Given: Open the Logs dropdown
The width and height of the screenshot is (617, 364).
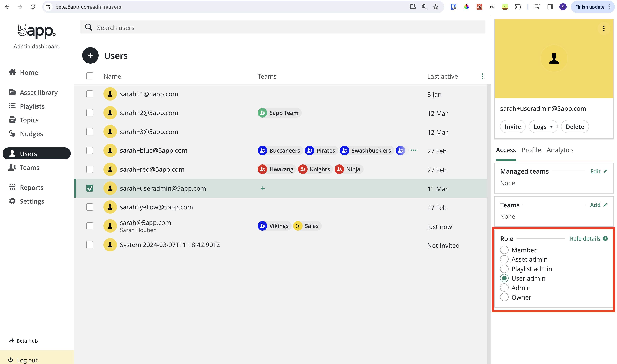Looking at the screenshot, I should [x=543, y=127].
